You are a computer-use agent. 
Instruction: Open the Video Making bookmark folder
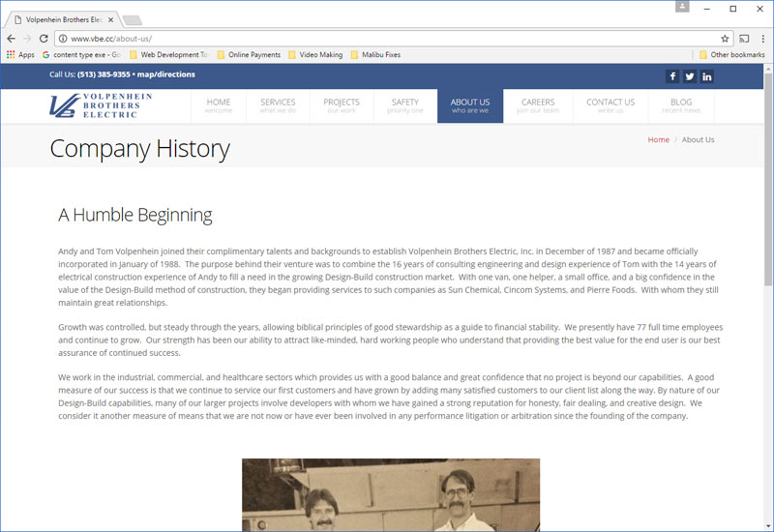coord(315,55)
